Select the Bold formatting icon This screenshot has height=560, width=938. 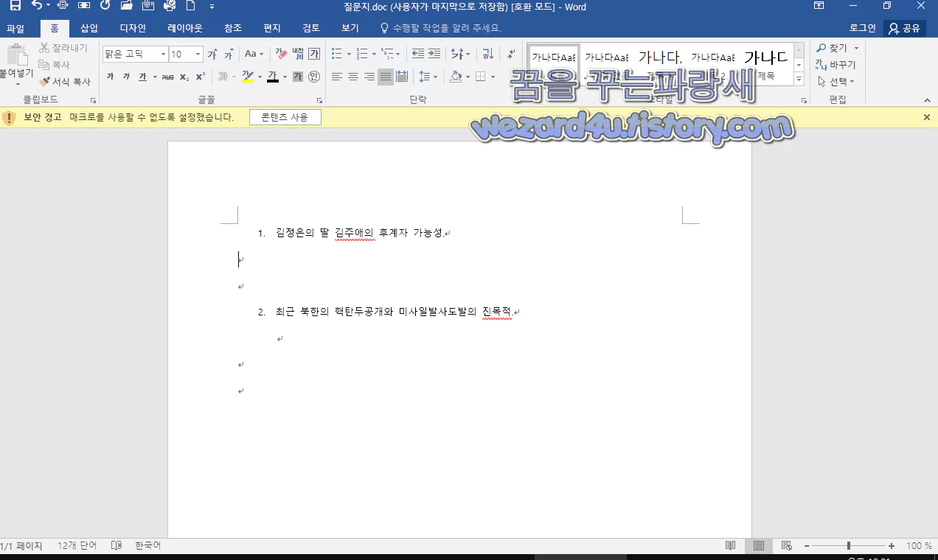(109, 77)
